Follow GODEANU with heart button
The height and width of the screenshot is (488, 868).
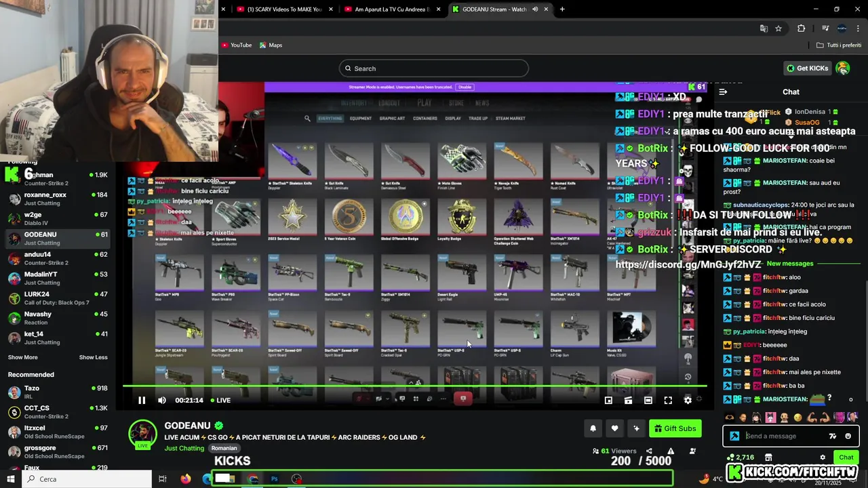coord(615,428)
